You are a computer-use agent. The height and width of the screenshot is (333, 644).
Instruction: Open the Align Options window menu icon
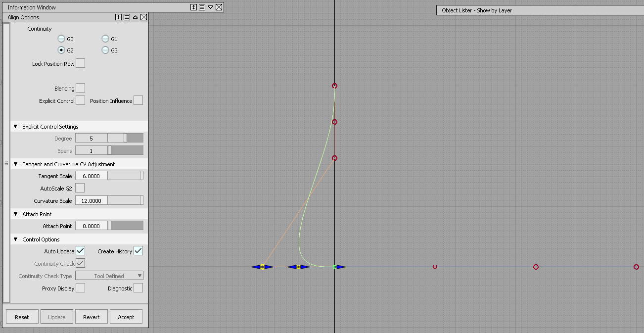click(x=127, y=17)
